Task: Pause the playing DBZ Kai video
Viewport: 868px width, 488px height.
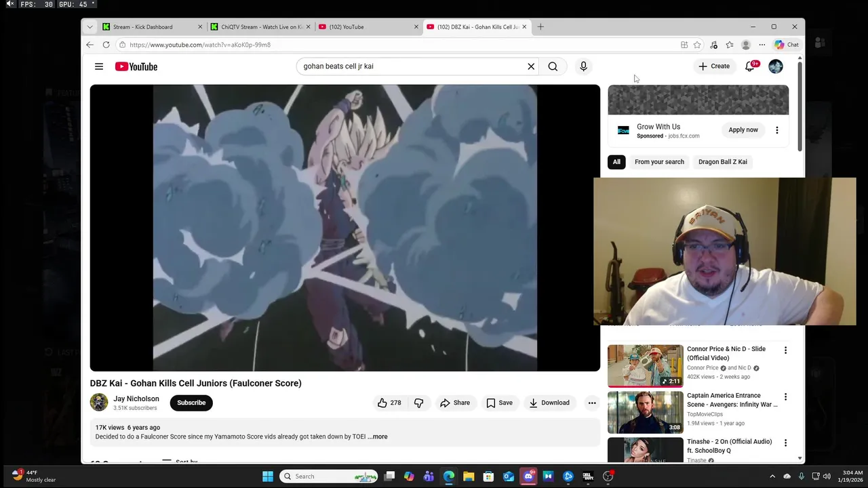Action: point(345,228)
